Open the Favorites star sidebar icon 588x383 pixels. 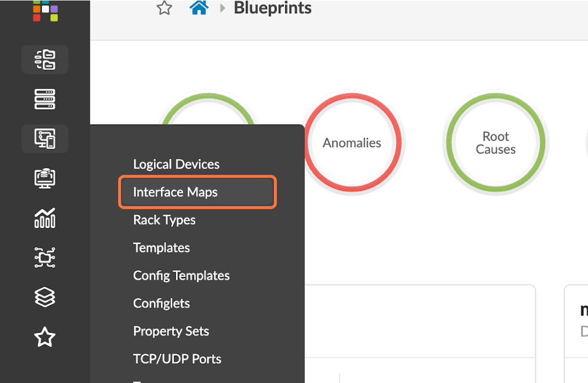pyautogui.click(x=45, y=337)
